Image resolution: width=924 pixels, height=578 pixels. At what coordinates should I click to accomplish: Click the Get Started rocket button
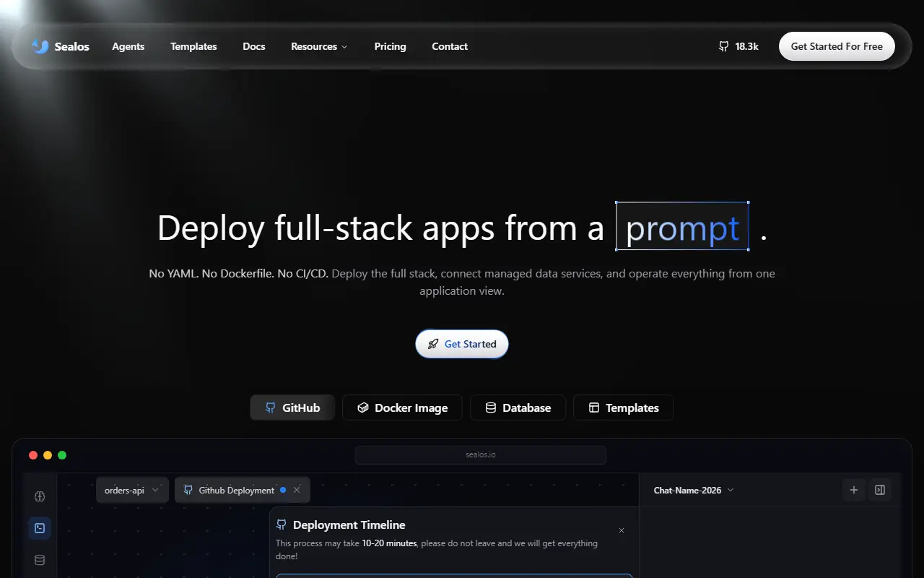coord(462,344)
